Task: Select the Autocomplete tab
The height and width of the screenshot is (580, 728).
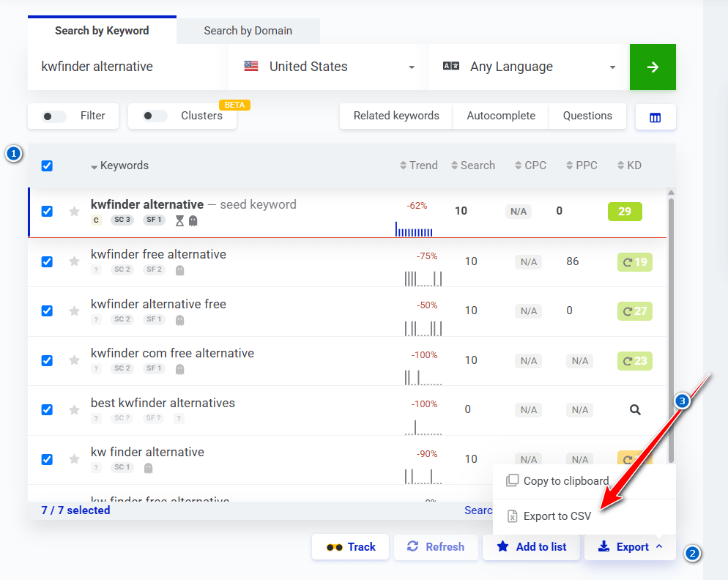Action: point(501,116)
